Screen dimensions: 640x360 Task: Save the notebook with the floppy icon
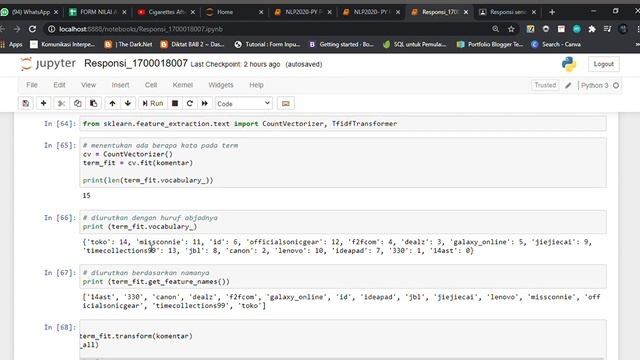pyautogui.click(x=25, y=104)
